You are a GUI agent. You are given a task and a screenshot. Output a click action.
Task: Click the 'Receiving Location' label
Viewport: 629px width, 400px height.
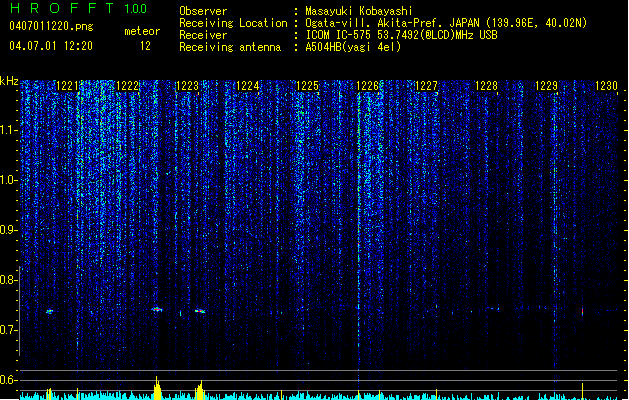coord(233,23)
